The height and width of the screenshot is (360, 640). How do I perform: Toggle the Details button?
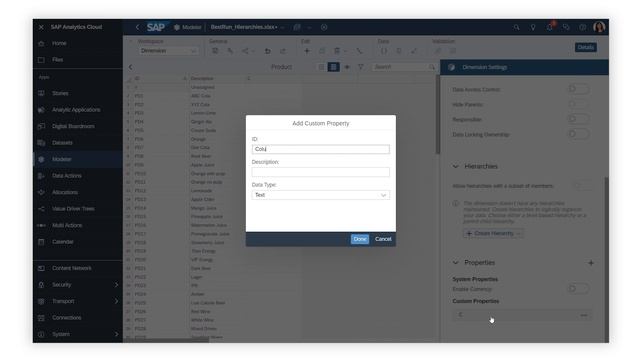coord(586,47)
